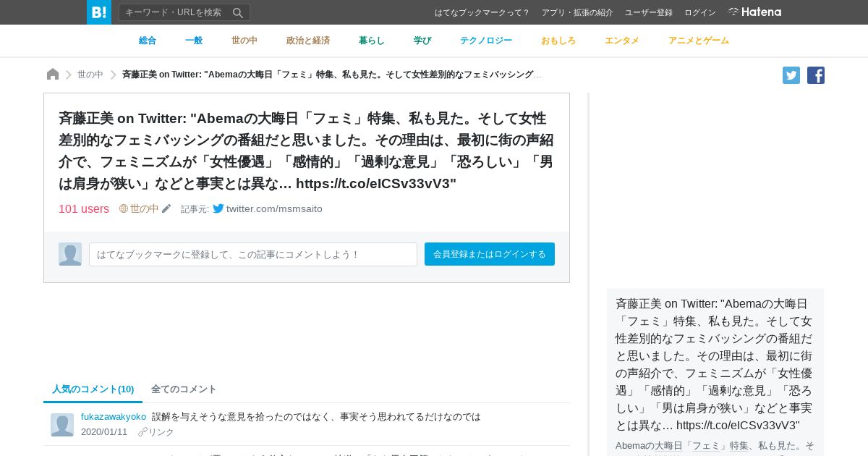This screenshot has width=868, height=456.
Task: Click the globe icon beside 世の中
Action: [124, 208]
